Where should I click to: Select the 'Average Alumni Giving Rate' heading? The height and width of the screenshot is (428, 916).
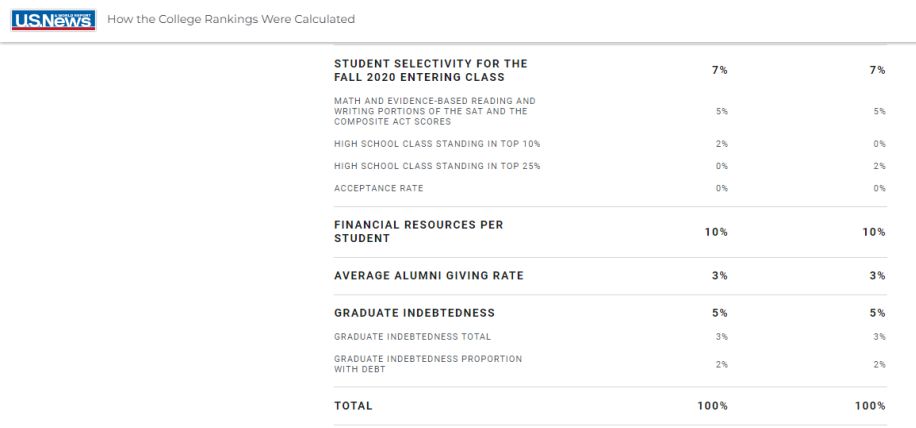429,276
